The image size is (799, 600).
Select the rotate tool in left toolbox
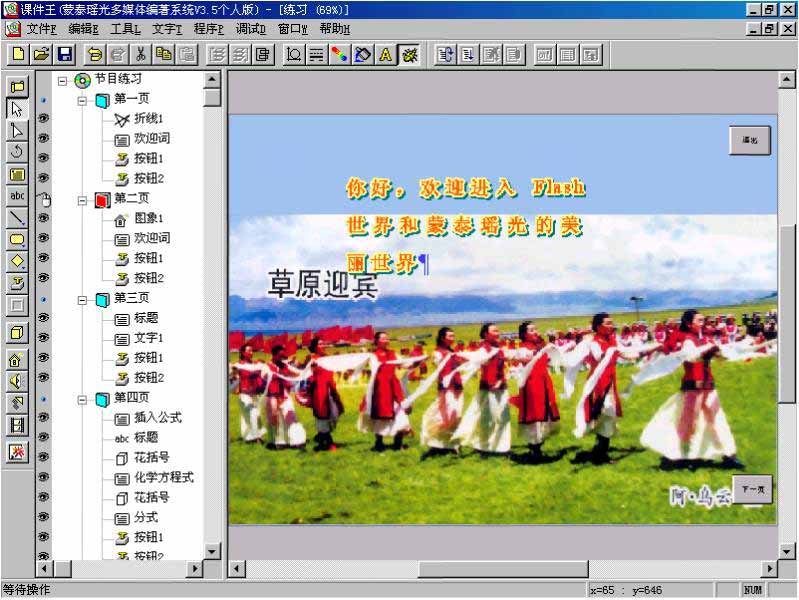point(17,152)
